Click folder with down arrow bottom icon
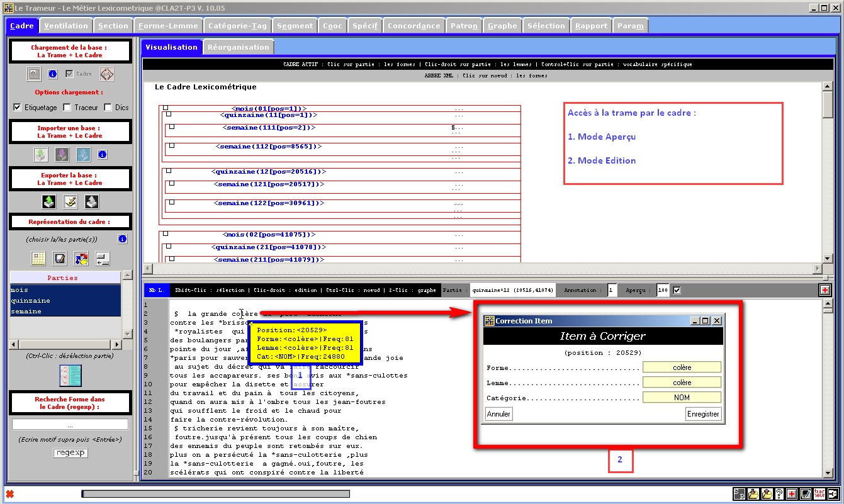Screen dimensions: 844x504 753,494
